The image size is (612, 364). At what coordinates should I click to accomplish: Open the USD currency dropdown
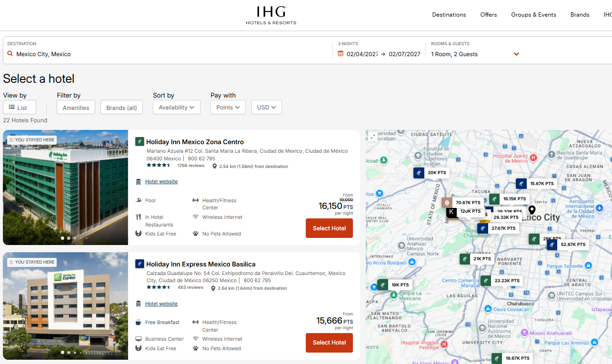pyautogui.click(x=267, y=108)
